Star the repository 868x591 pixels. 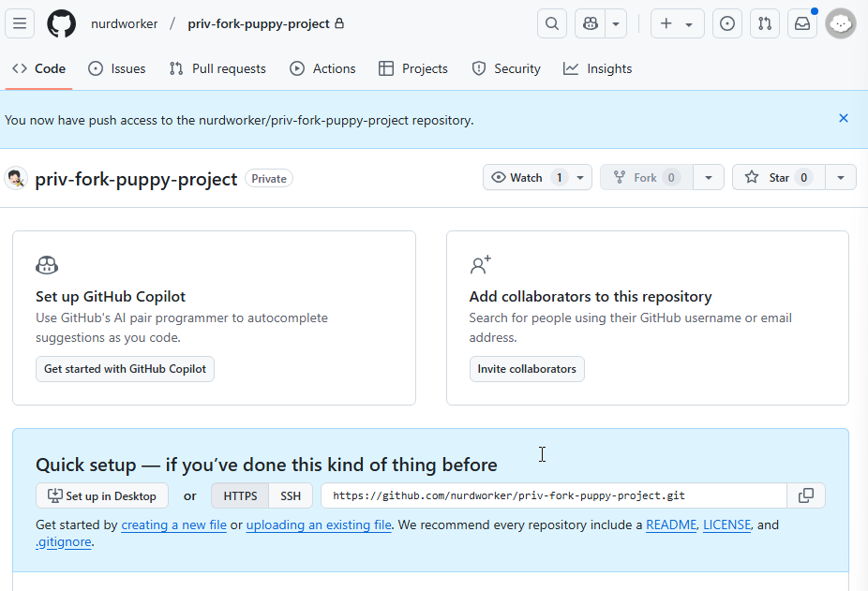coord(778,178)
